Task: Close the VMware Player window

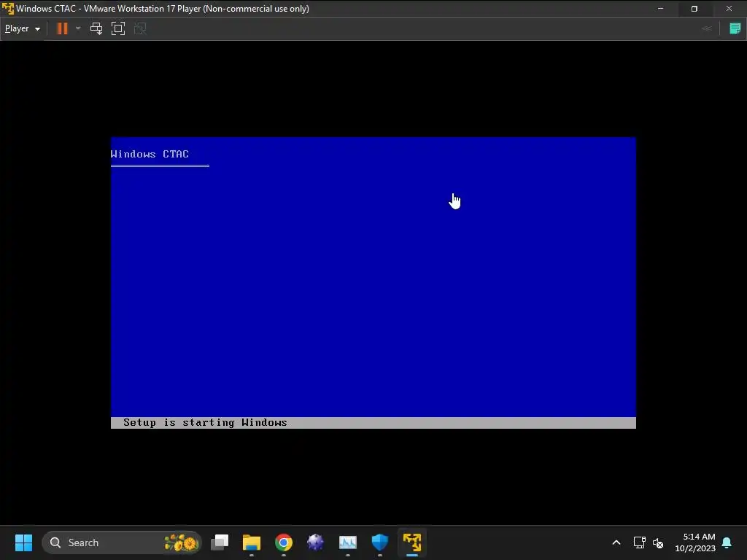Action: coord(729,9)
